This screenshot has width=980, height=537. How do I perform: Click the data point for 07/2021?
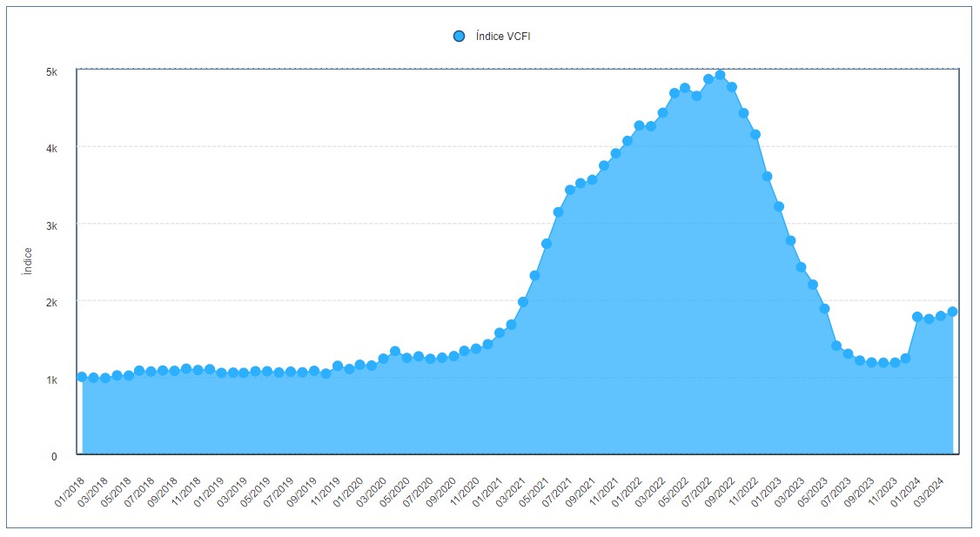[570, 190]
